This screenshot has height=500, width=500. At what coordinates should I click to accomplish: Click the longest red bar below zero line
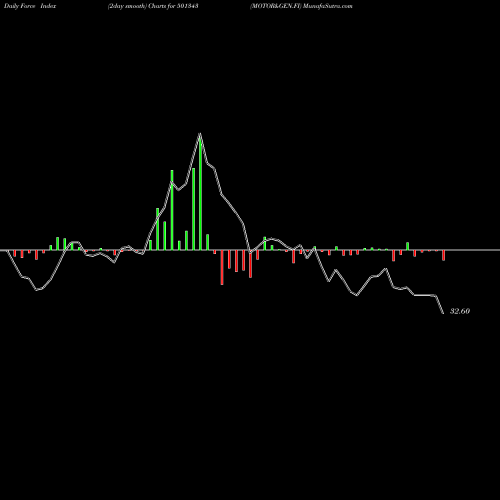pyautogui.click(x=222, y=267)
